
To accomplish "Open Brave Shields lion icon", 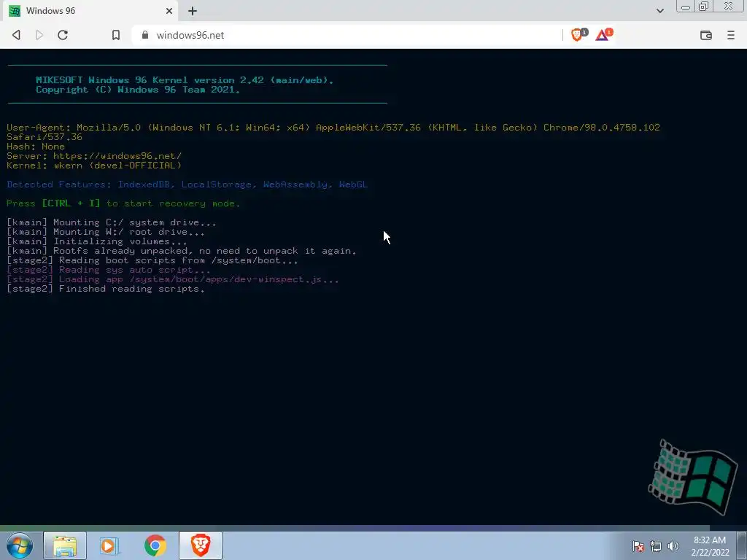I will click(x=578, y=34).
